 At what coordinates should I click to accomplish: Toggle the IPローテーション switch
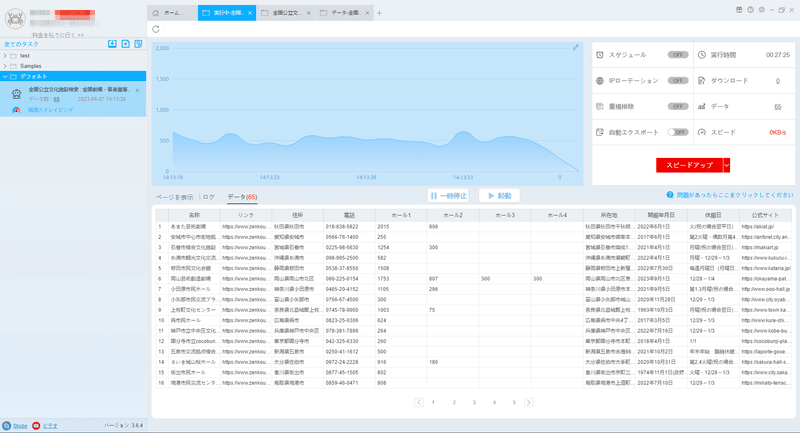point(678,81)
